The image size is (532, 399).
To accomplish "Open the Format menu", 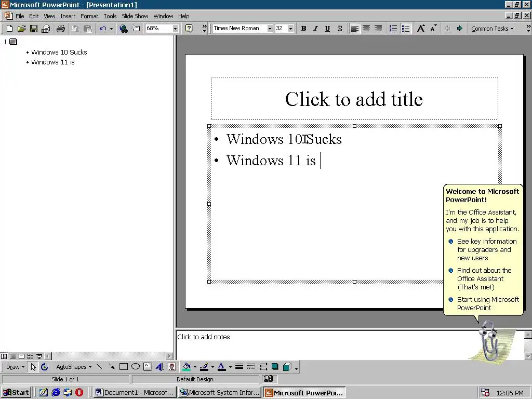I will tap(89, 16).
